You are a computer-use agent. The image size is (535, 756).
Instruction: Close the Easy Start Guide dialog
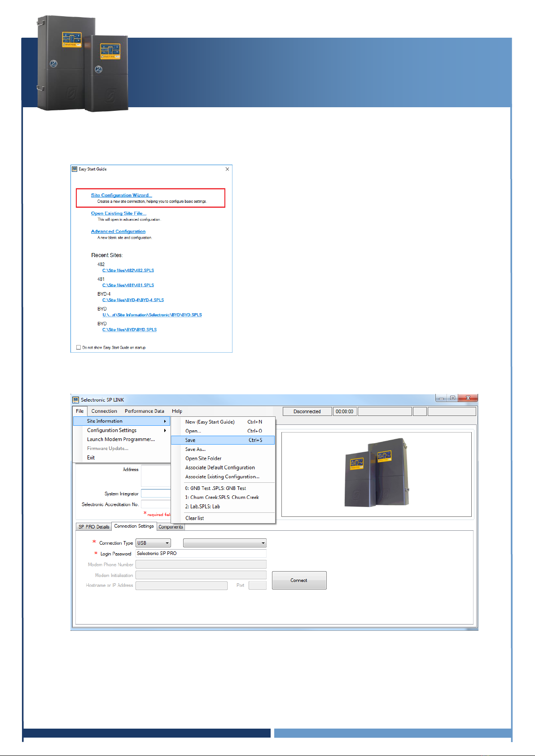click(x=227, y=169)
